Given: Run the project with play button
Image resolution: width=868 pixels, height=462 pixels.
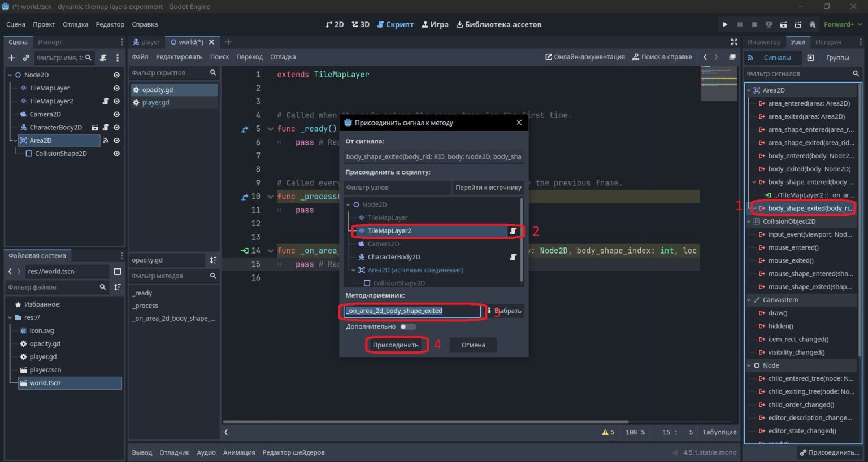Looking at the screenshot, I should click(x=725, y=24).
